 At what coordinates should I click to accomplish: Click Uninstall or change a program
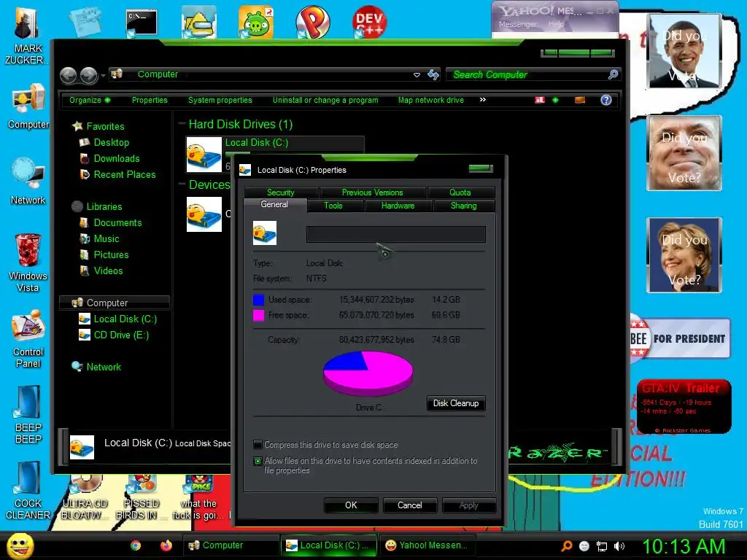click(325, 100)
